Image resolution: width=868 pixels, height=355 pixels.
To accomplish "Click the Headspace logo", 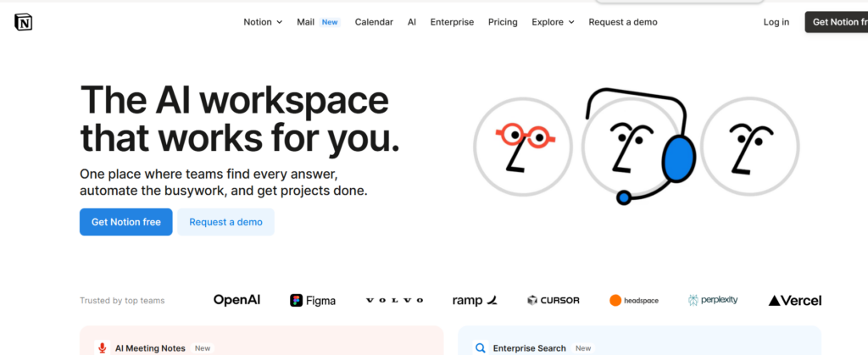I will click(633, 300).
